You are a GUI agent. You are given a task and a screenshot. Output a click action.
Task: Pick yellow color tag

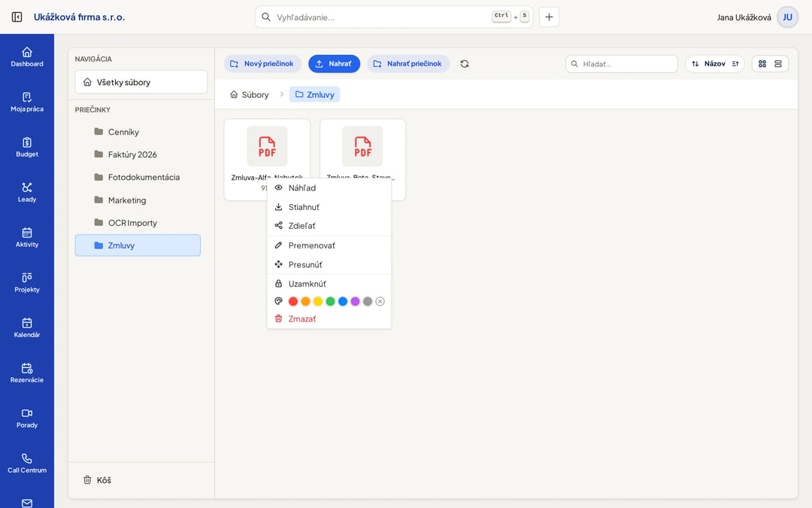(x=318, y=301)
